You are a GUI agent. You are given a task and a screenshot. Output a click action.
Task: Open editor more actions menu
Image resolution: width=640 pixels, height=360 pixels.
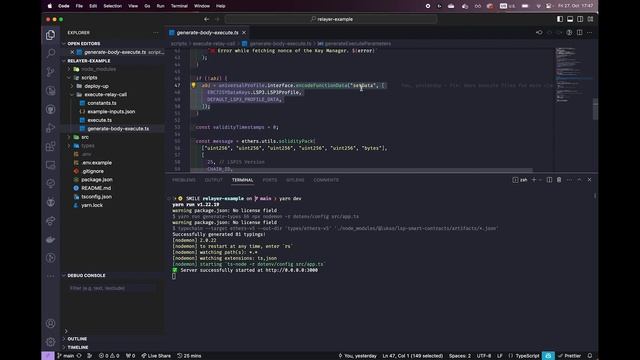[x=589, y=33]
